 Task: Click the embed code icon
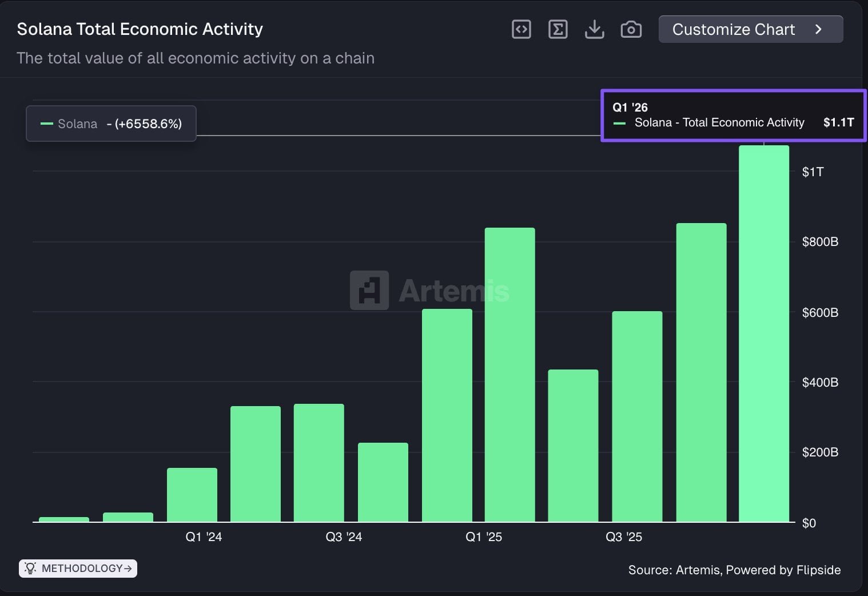(x=521, y=29)
